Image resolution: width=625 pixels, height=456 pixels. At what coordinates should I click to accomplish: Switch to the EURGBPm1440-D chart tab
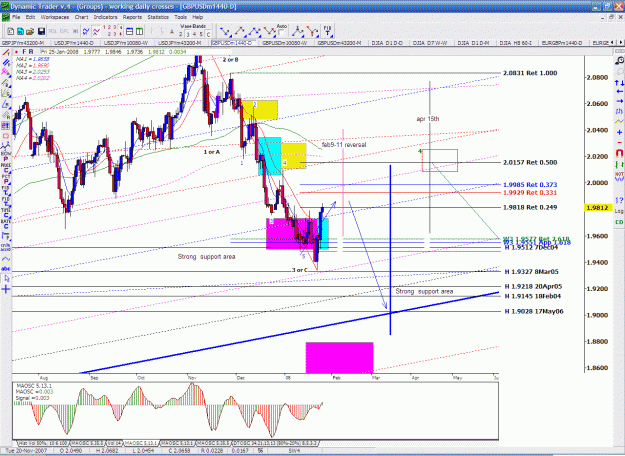[562, 43]
